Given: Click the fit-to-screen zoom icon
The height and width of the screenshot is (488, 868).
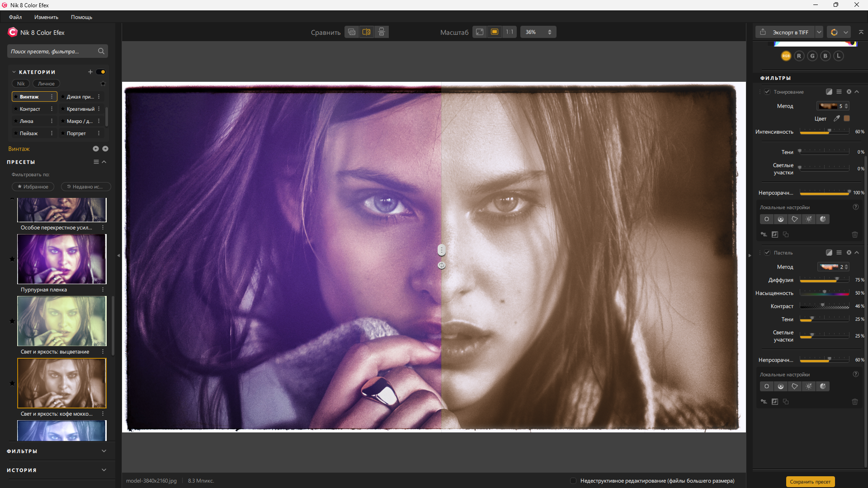Looking at the screenshot, I should (480, 32).
